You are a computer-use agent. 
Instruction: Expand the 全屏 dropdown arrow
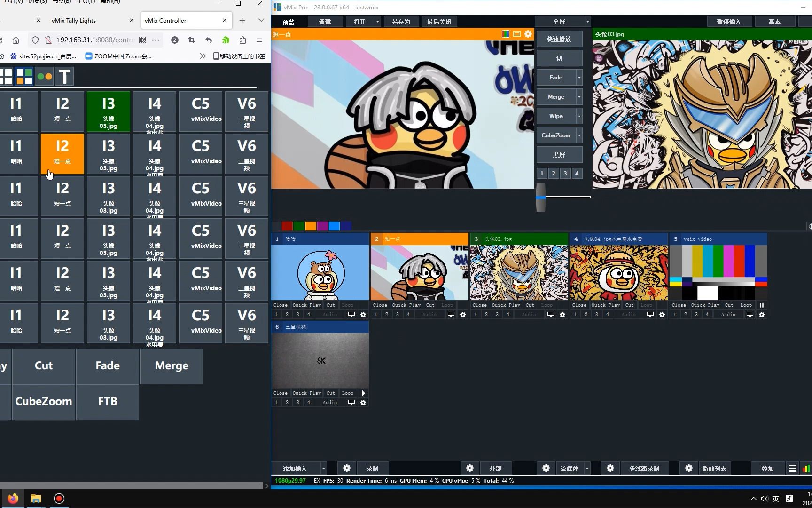tap(587, 22)
